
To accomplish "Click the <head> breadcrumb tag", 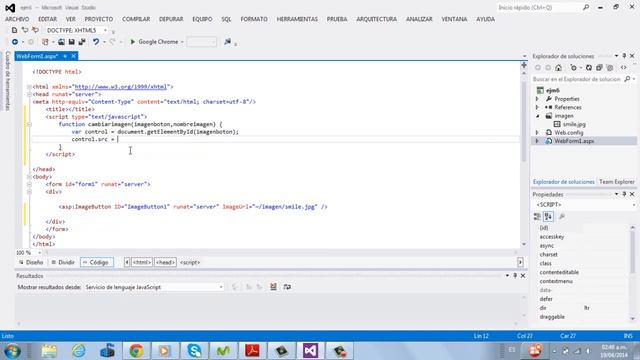I will [x=165, y=262].
